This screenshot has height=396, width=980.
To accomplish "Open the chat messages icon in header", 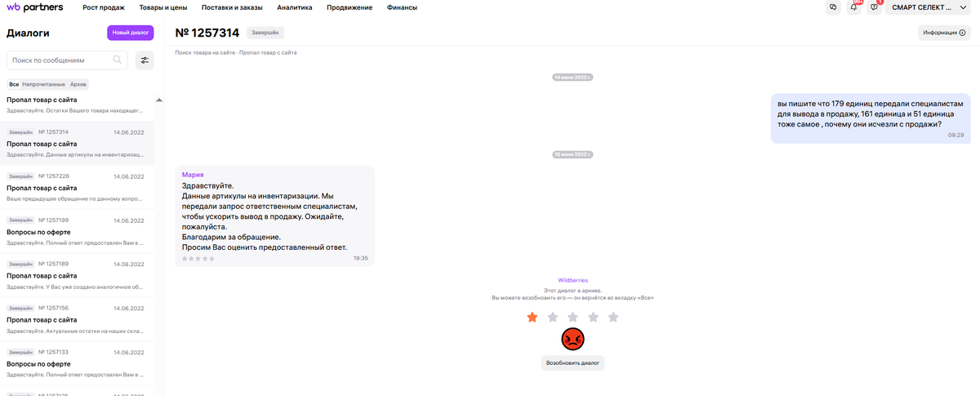I will pos(833,7).
